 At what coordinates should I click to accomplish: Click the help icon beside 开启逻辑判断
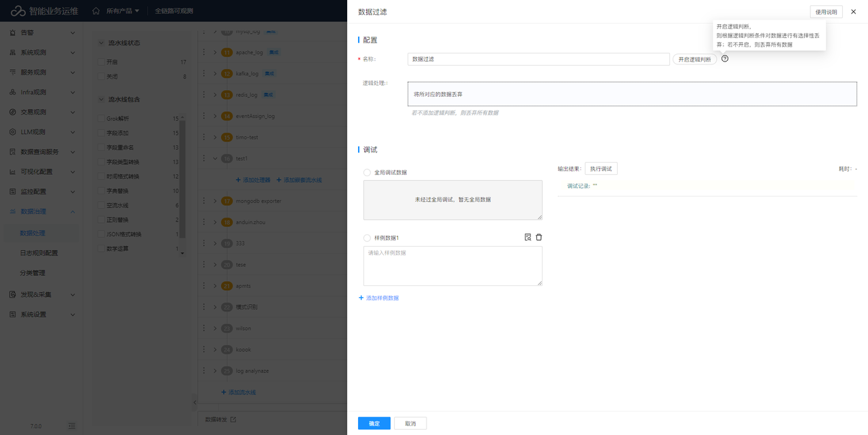[725, 59]
